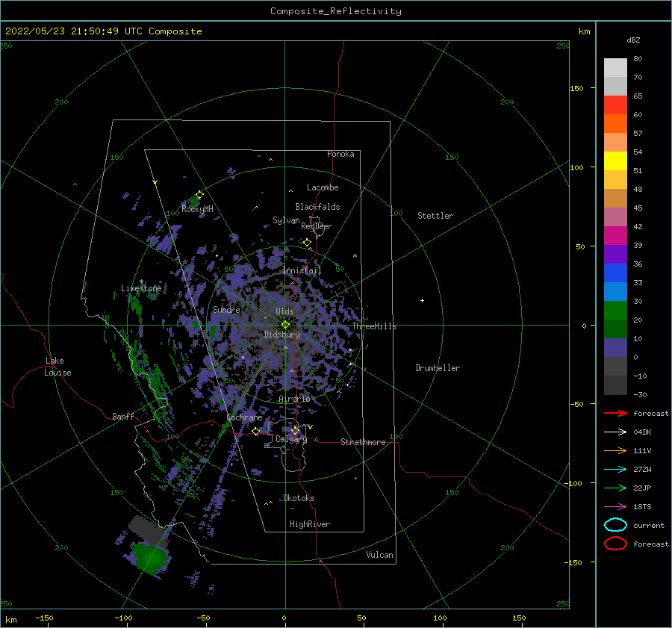Click the red forecast arrow in legend

(615, 413)
